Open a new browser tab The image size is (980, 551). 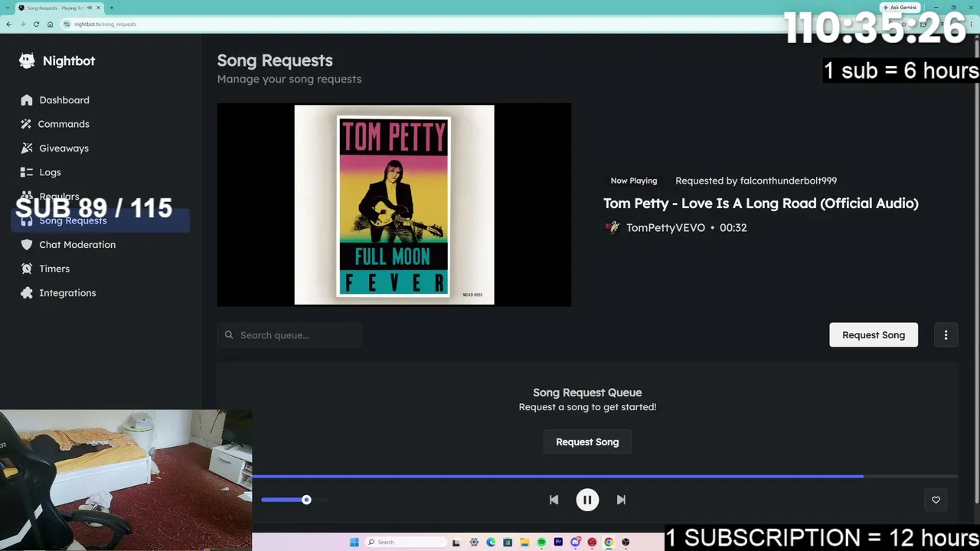(111, 8)
